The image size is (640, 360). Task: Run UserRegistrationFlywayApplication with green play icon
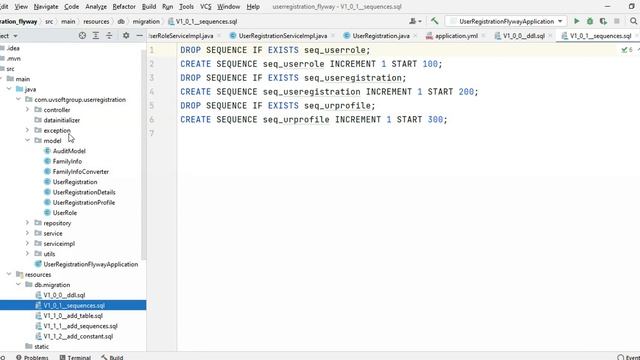tap(576, 21)
